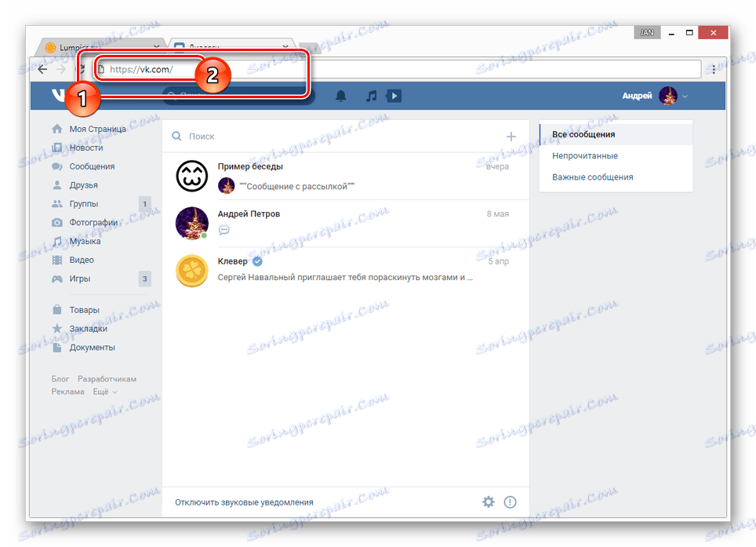Close the Lumpics browser tab
Image resolution: width=756 pixels, height=547 pixels.
[x=156, y=47]
